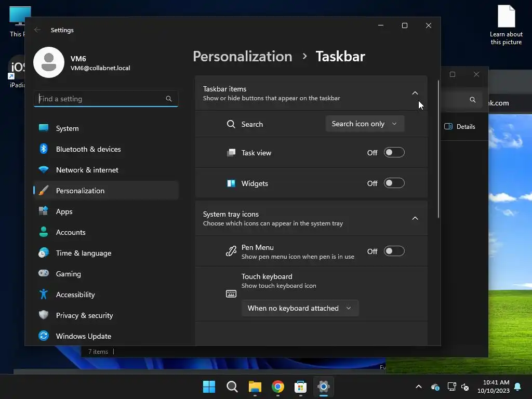Click the search magnifier in Find a setting
Viewport: 532px width, 399px height.
point(169,99)
